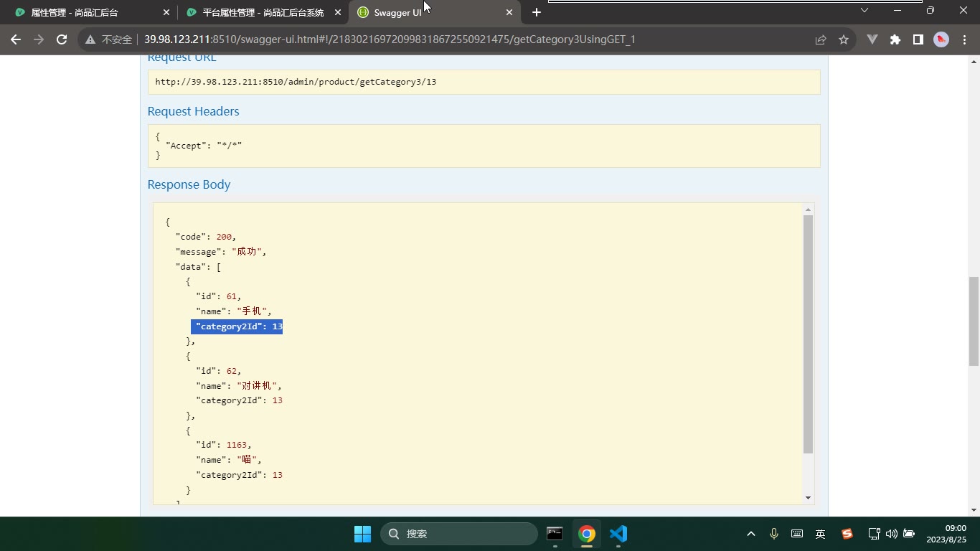Bookmark this page with the star icon
The width and height of the screenshot is (980, 551).
pos(844,39)
